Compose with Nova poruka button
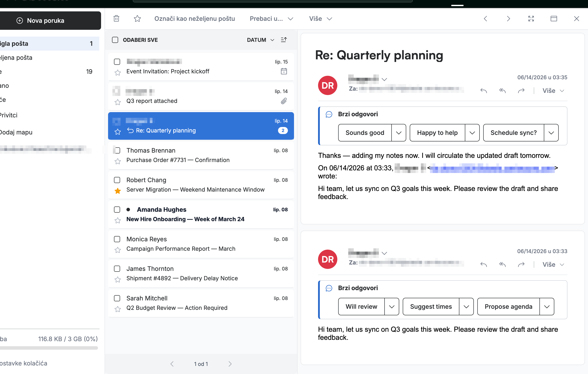This screenshot has height=374, width=588. pyautogui.click(x=50, y=21)
